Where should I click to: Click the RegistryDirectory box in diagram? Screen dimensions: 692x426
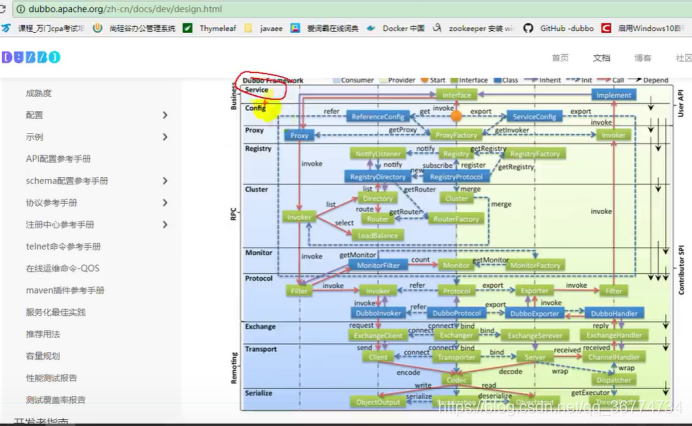point(378,177)
